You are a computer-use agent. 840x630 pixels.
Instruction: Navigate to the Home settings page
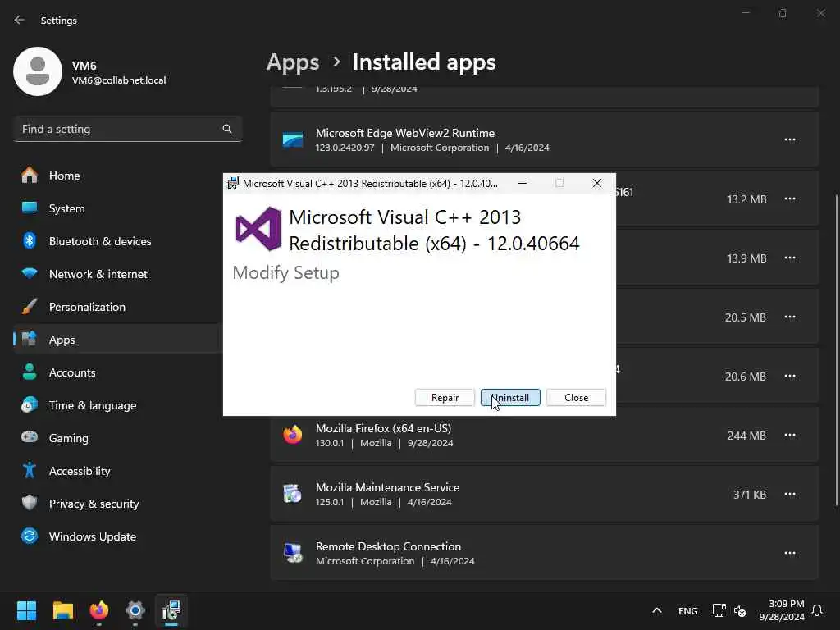click(x=64, y=176)
